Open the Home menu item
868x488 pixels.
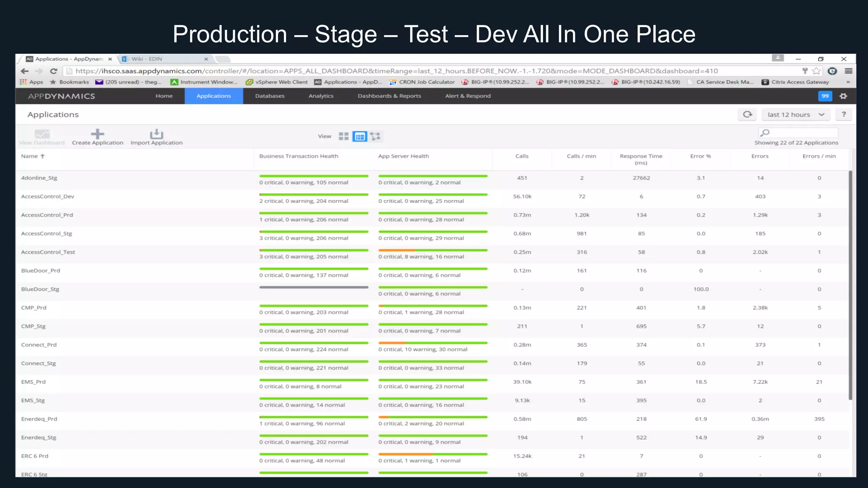pyautogui.click(x=164, y=96)
